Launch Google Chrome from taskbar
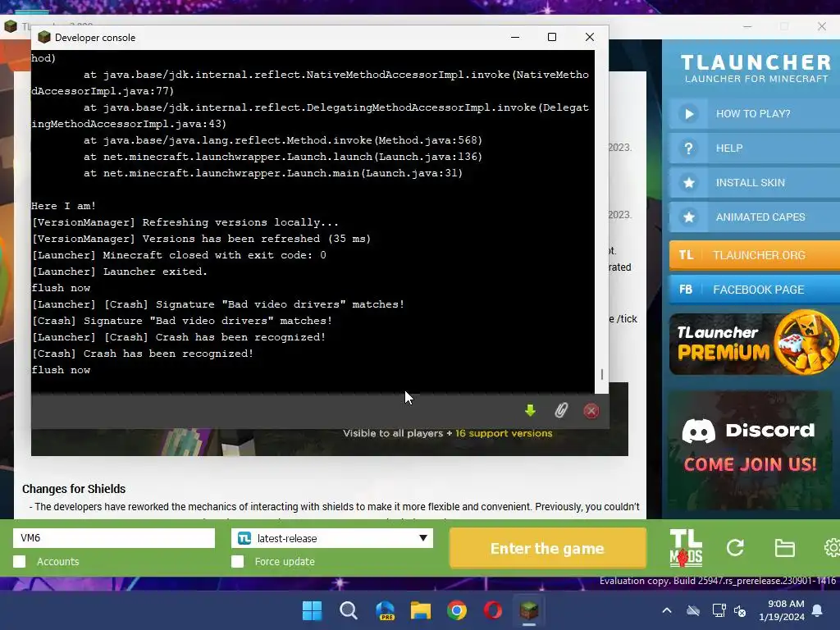 [456, 610]
